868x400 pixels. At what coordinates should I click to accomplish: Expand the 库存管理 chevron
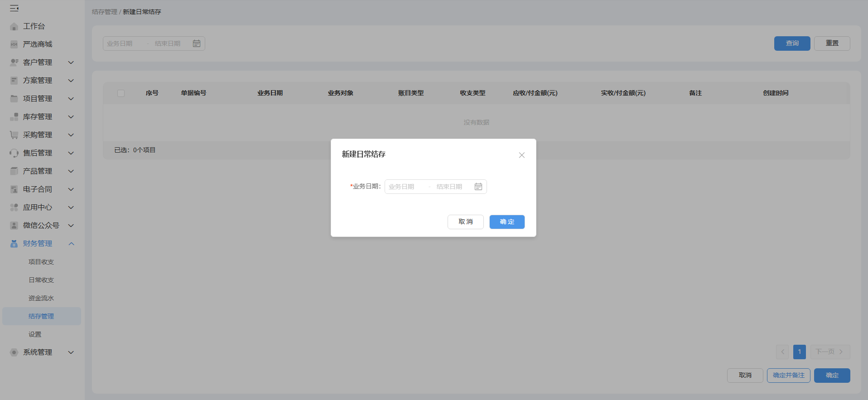coord(71,117)
